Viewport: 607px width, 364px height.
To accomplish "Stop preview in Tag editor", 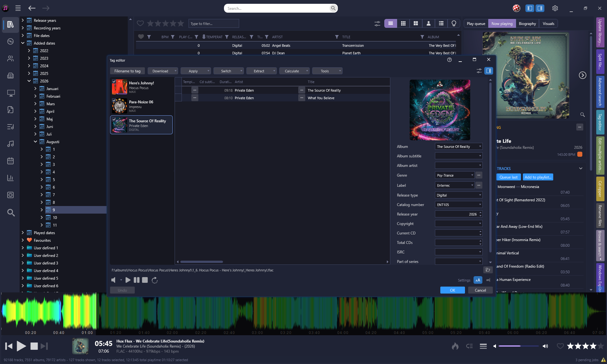I will pos(145,280).
